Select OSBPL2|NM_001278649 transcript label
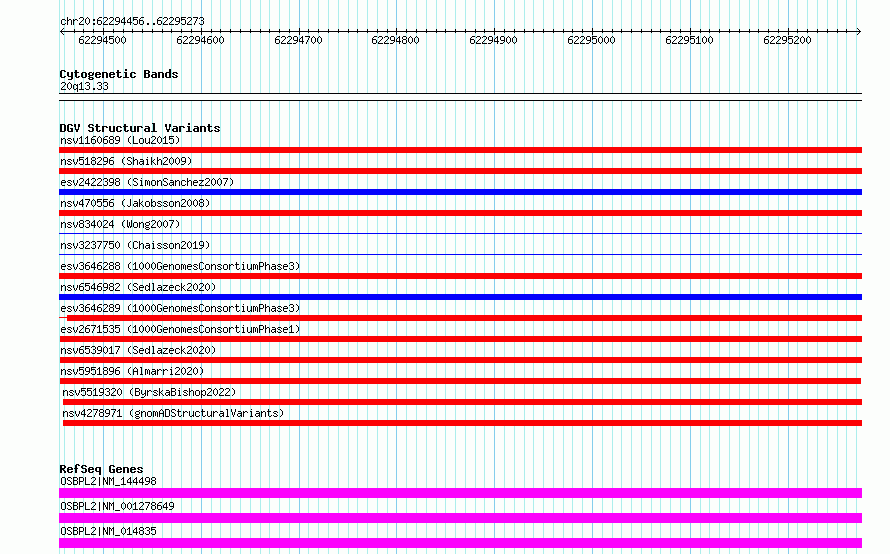The image size is (890, 554). point(117,506)
